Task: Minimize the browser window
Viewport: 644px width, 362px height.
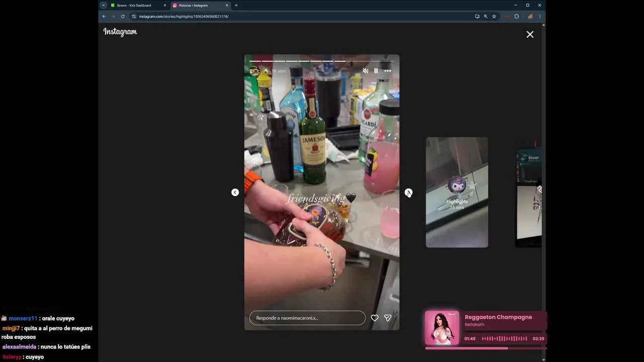Action: [x=515, y=6]
